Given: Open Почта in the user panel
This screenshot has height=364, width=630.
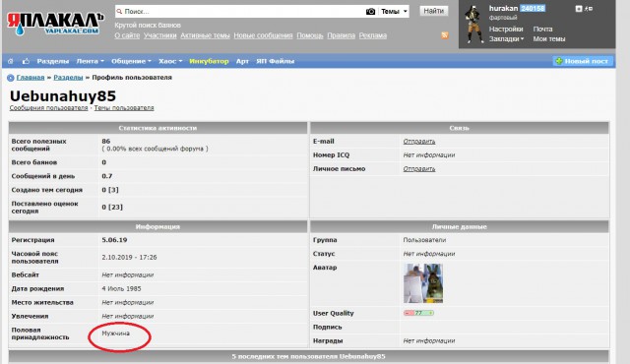Looking at the screenshot, I should pyautogui.click(x=542, y=29).
